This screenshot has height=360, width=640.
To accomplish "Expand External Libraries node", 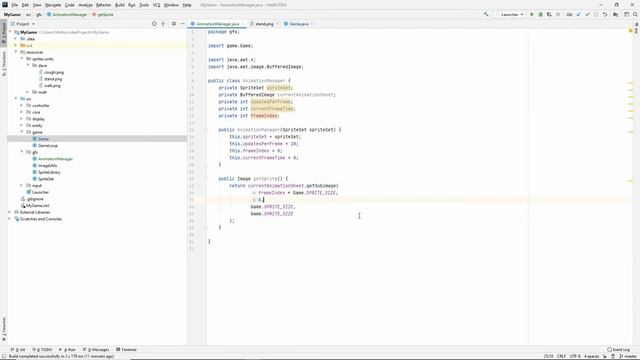I will pos(10,212).
